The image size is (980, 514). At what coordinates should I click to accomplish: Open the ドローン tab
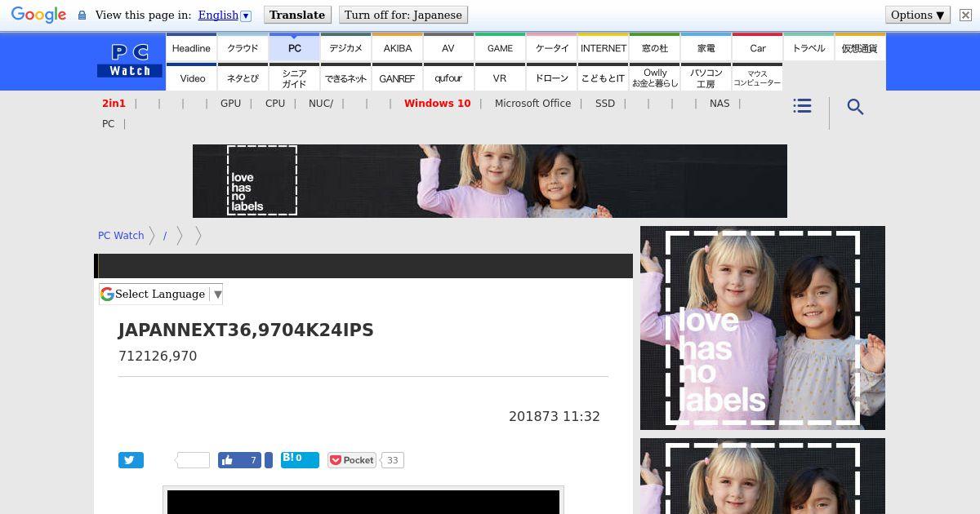tap(551, 78)
